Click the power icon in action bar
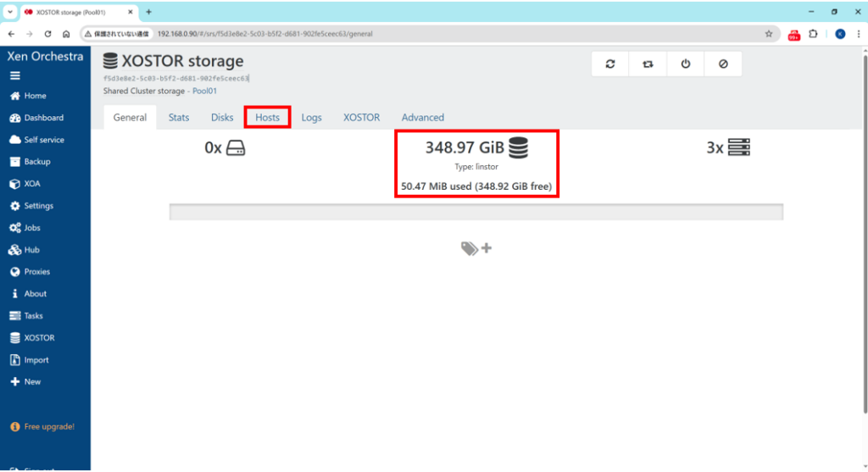The width and height of the screenshot is (868, 472). pos(686,64)
